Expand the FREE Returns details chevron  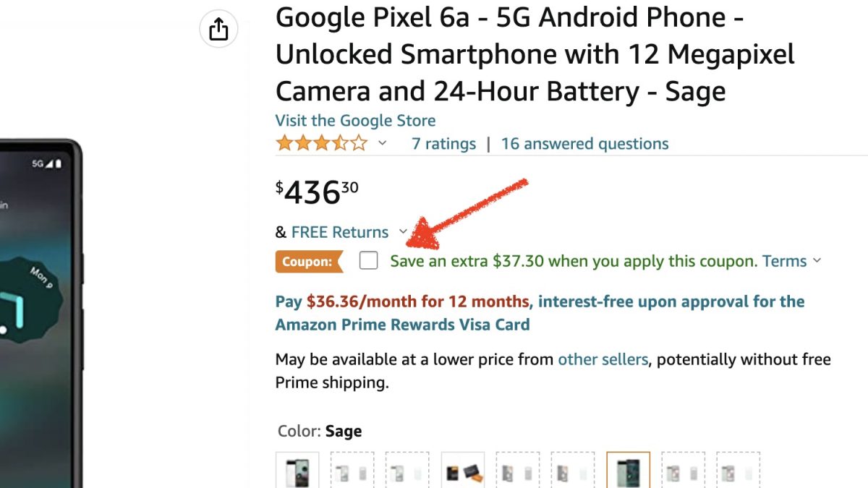click(404, 232)
